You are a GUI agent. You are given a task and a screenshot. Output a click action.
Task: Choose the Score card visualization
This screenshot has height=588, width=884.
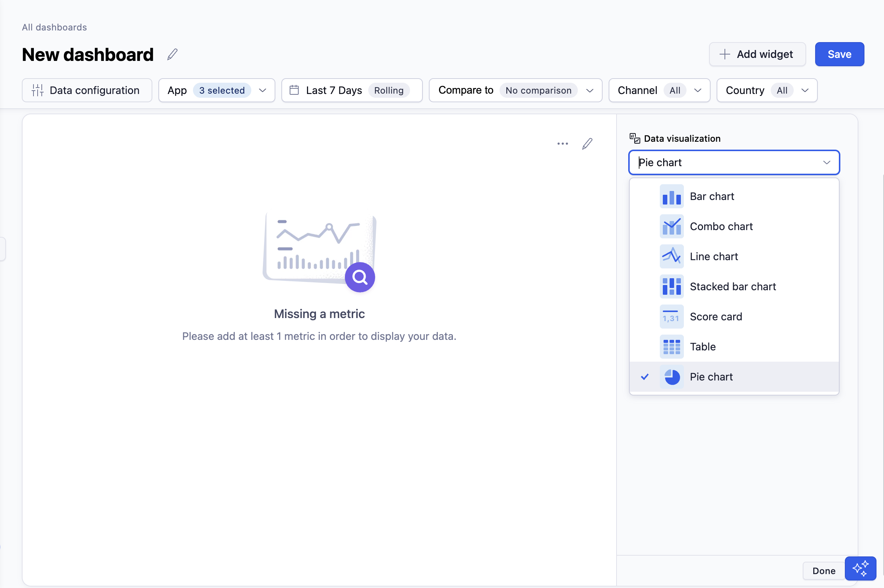pos(715,317)
